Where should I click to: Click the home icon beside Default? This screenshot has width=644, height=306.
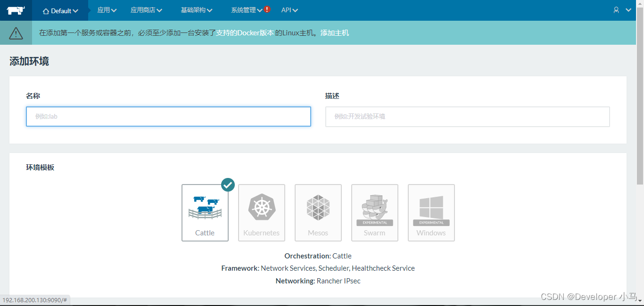(46, 11)
